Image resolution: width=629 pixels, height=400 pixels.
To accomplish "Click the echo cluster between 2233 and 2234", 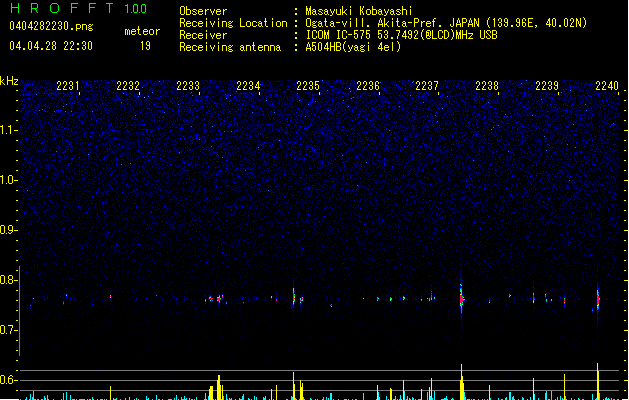I will click(x=217, y=298).
